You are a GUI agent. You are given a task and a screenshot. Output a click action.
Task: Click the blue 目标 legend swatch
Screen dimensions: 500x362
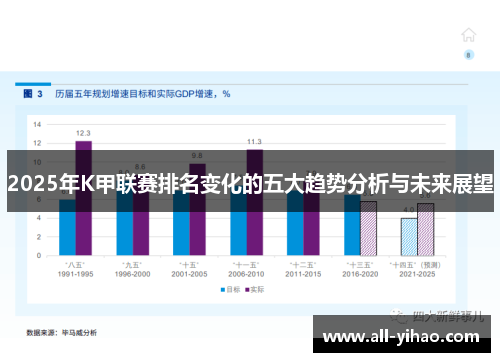(x=223, y=290)
